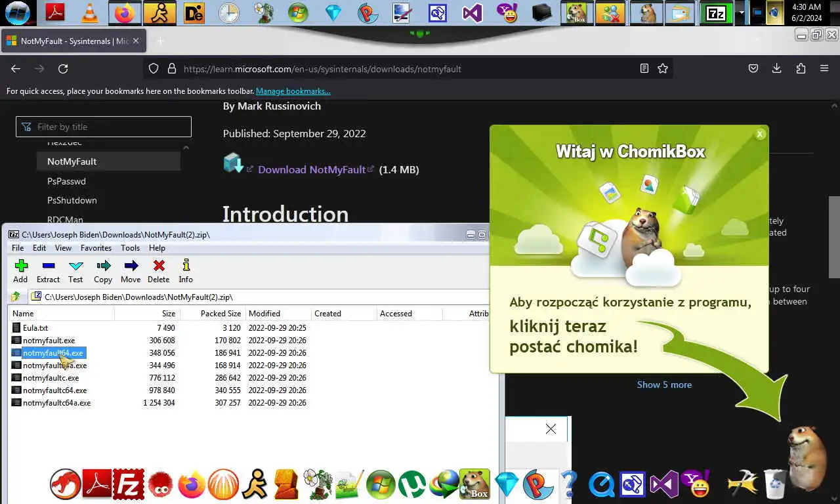
Task: Click the Download NotMyFault link
Action: [x=312, y=169]
